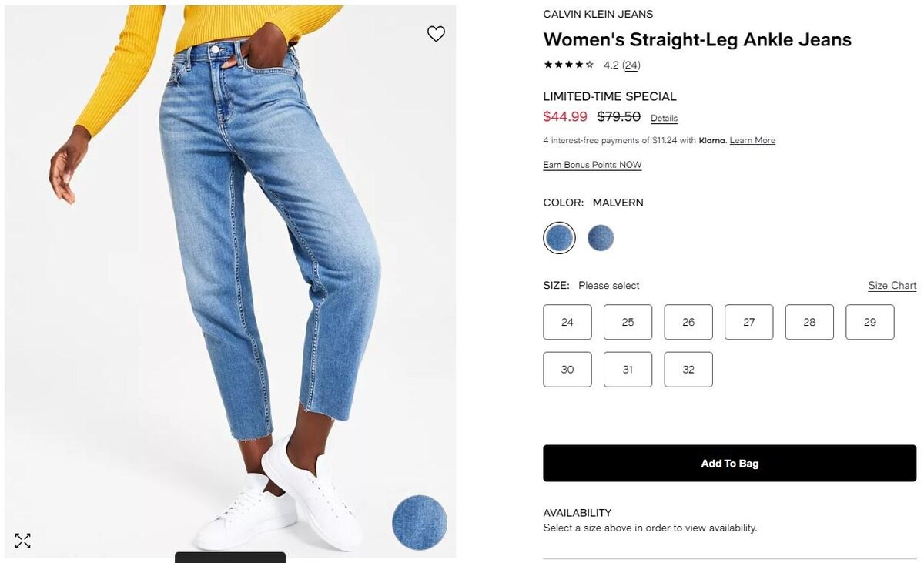Choose the second darker denim swatch
The height and width of the screenshot is (563, 924).
(x=601, y=238)
